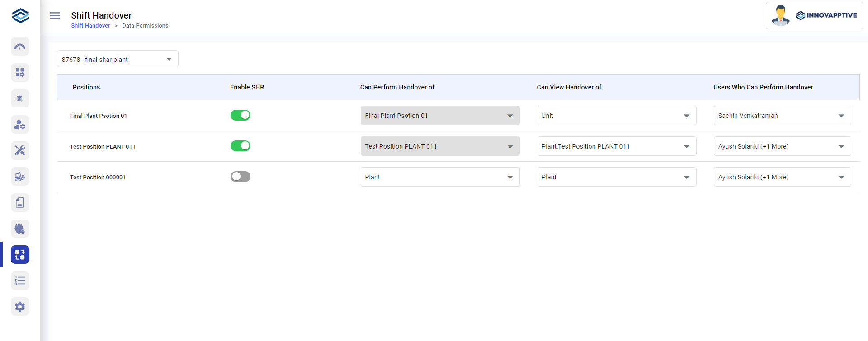Select the user settings icon in sidebar
The image size is (868, 341).
pyautogui.click(x=20, y=125)
